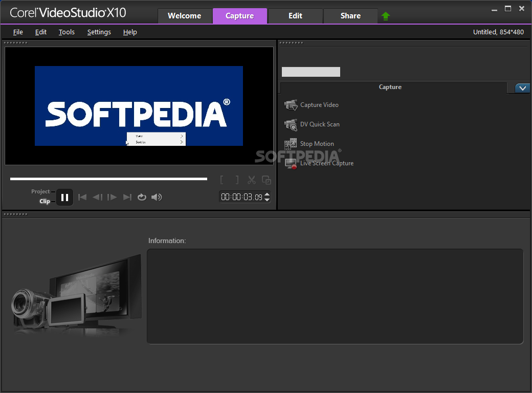Step back one frame
Image resolution: width=532 pixels, height=393 pixels.
point(97,197)
